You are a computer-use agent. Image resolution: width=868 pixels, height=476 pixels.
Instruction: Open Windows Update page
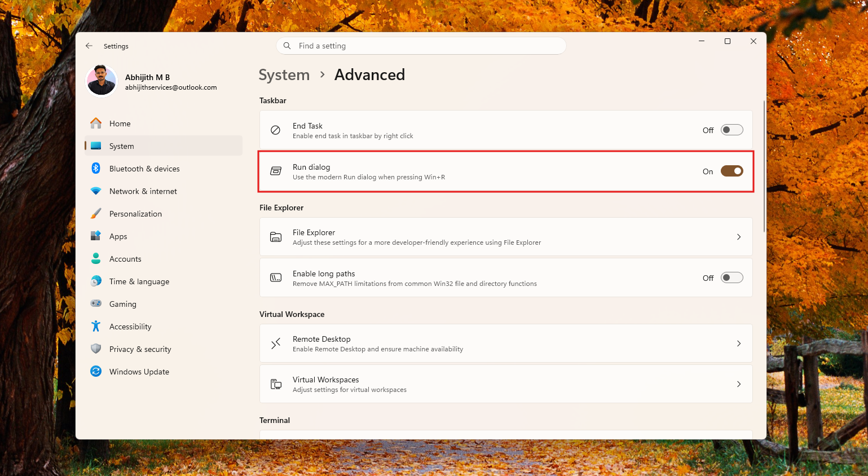[x=164, y=371]
